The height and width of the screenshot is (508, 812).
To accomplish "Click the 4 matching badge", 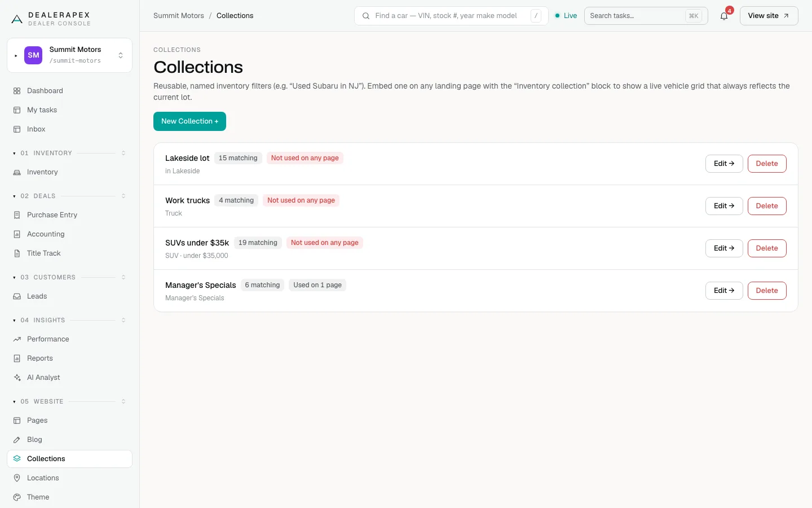I will [x=236, y=200].
